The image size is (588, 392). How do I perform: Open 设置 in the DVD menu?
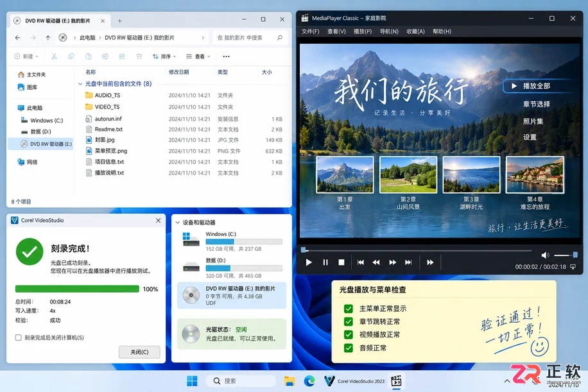click(x=530, y=137)
